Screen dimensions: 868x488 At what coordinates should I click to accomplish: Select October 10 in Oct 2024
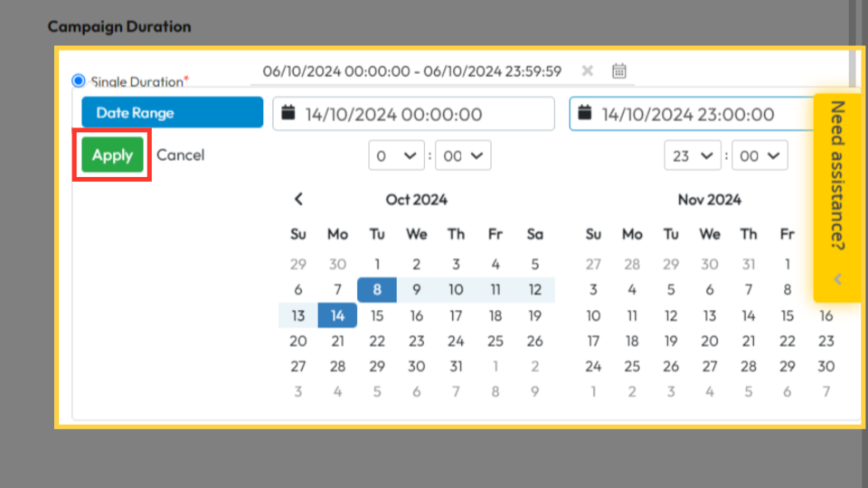(x=456, y=289)
